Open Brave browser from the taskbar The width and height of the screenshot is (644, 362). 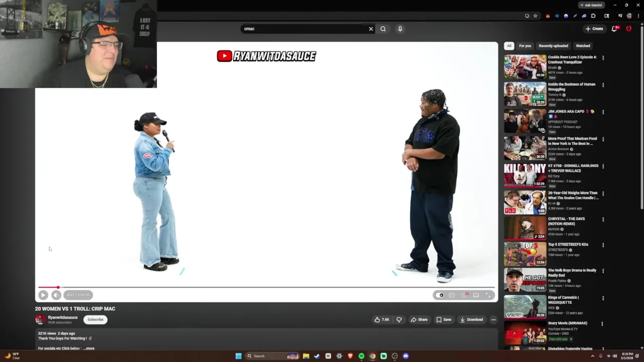point(350,356)
